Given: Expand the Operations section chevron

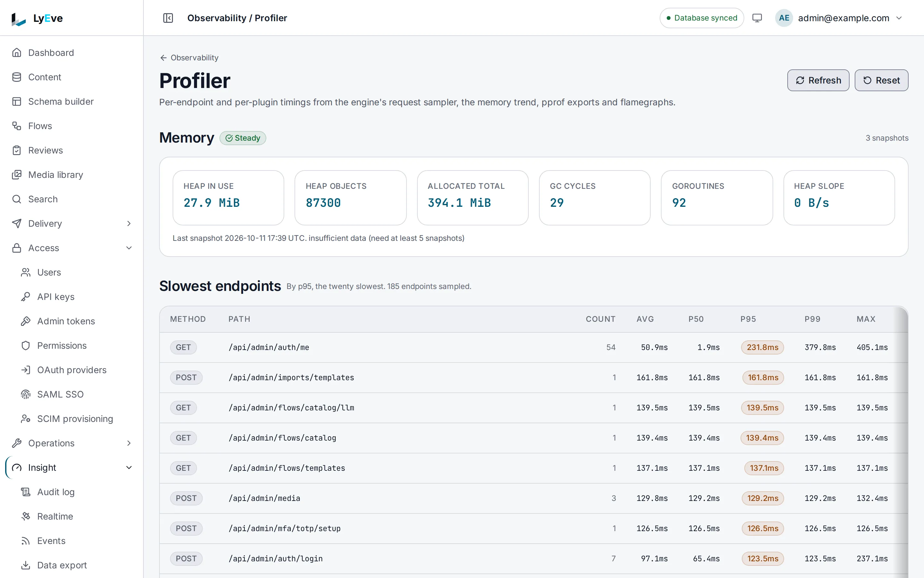Looking at the screenshot, I should pos(129,443).
